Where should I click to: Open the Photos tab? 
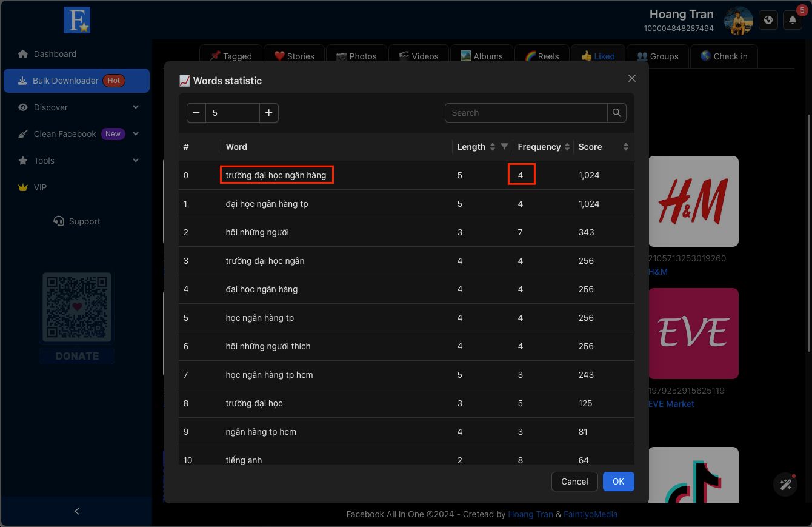tap(356, 56)
